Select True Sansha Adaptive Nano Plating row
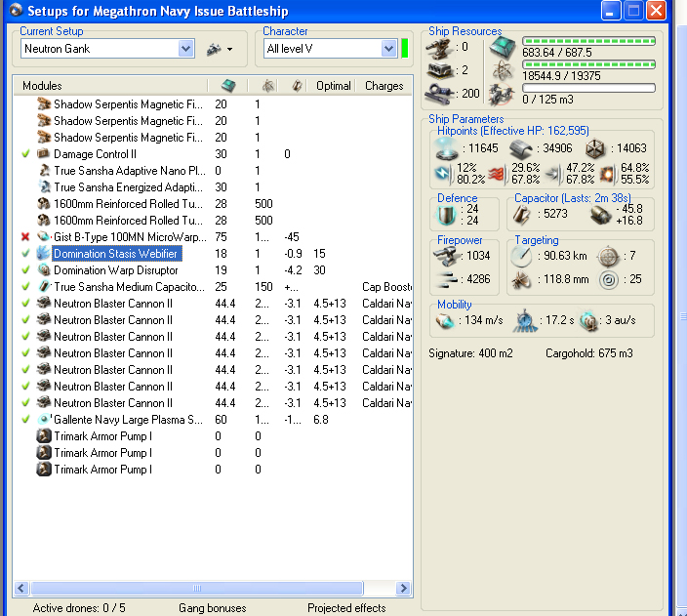The width and height of the screenshot is (687, 616). coord(213,171)
